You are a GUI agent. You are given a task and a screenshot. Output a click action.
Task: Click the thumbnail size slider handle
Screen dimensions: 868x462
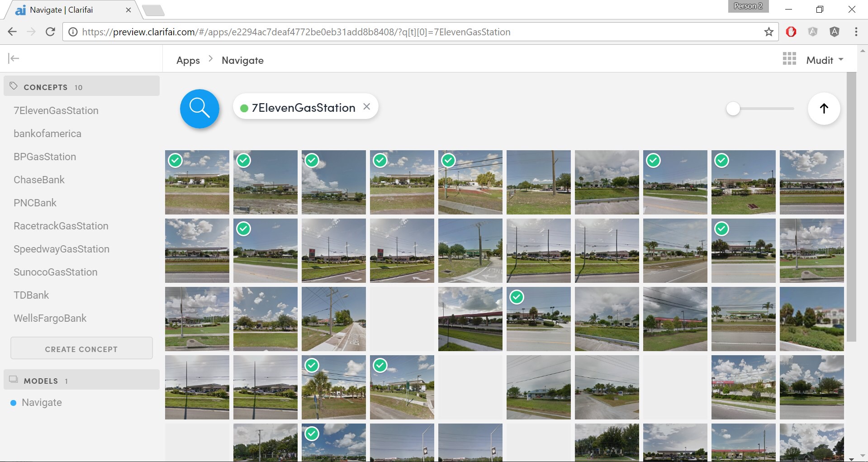(733, 109)
